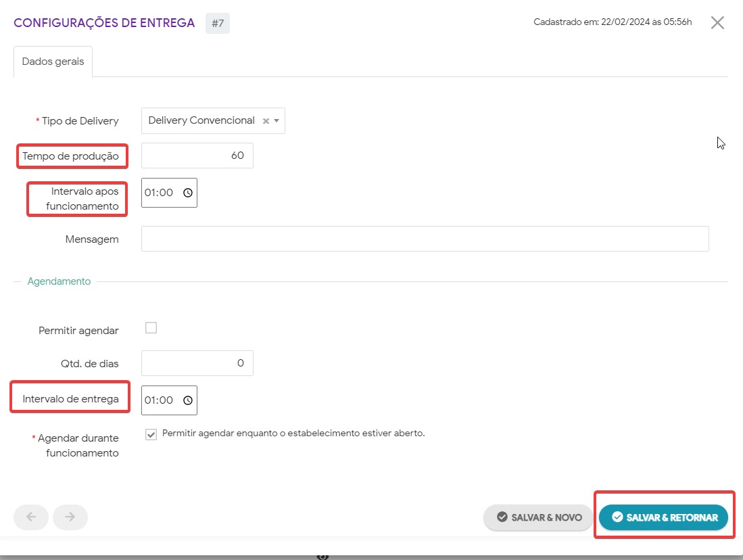The width and height of the screenshot is (743, 560).
Task: Click the Tempo de produção input field
Action: [197, 156]
